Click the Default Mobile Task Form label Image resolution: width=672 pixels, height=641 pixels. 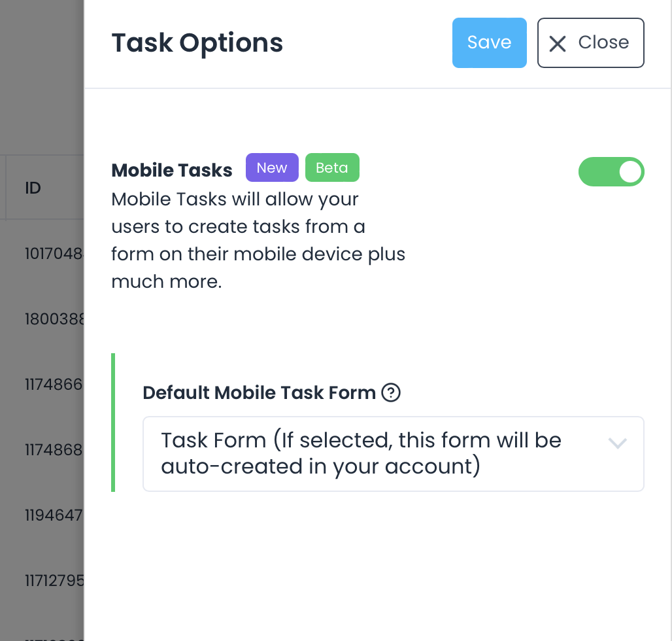click(259, 392)
